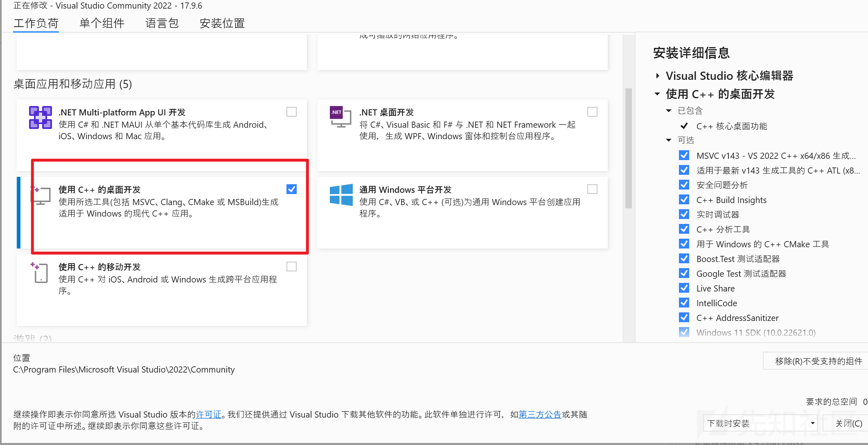Open the 第三方公告 link
This screenshot has width=868, height=445.
tap(540, 414)
